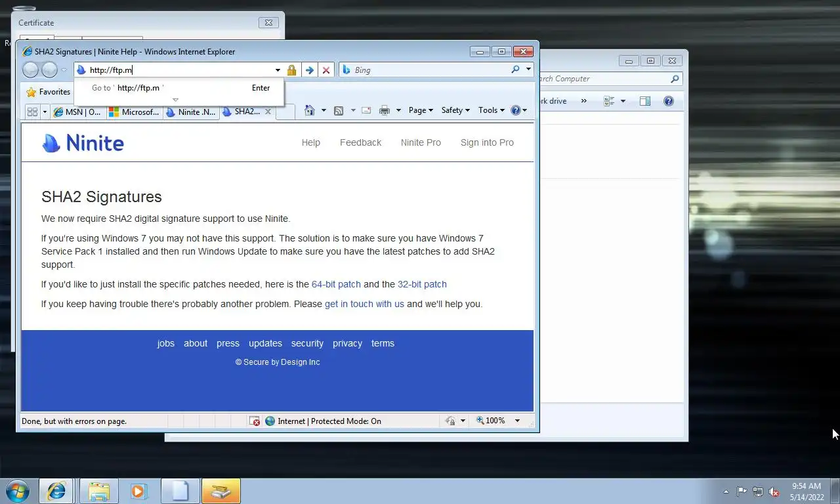Click the Windows Media Player taskbar icon

[x=139, y=491]
